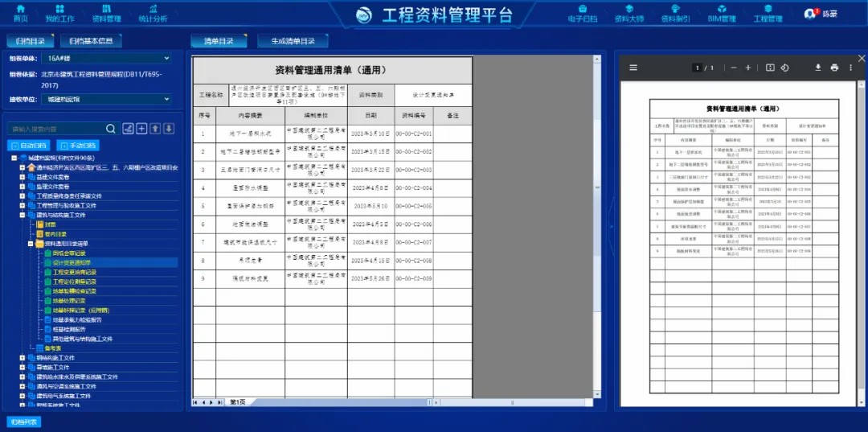Rotate the PDF preview page
The height and width of the screenshot is (432, 868).
[x=784, y=68]
